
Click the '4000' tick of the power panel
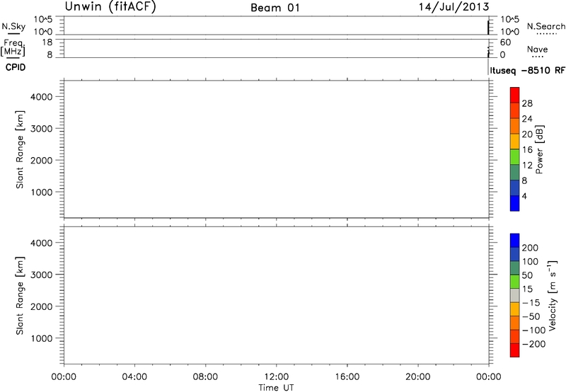[42, 97]
